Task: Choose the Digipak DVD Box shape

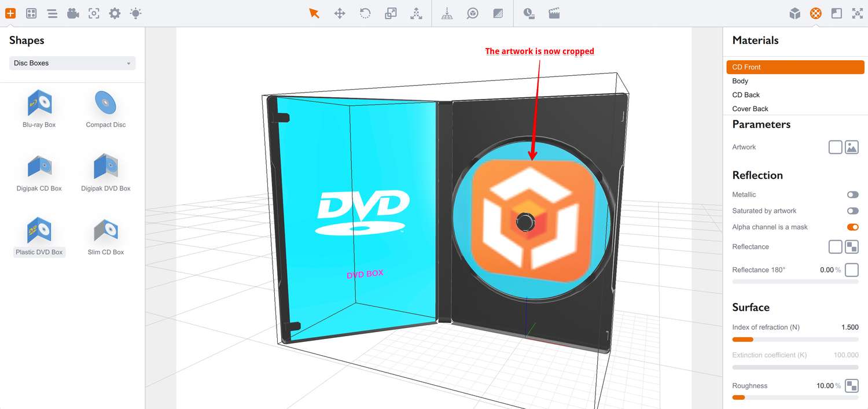Action: pyautogui.click(x=106, y=173)
